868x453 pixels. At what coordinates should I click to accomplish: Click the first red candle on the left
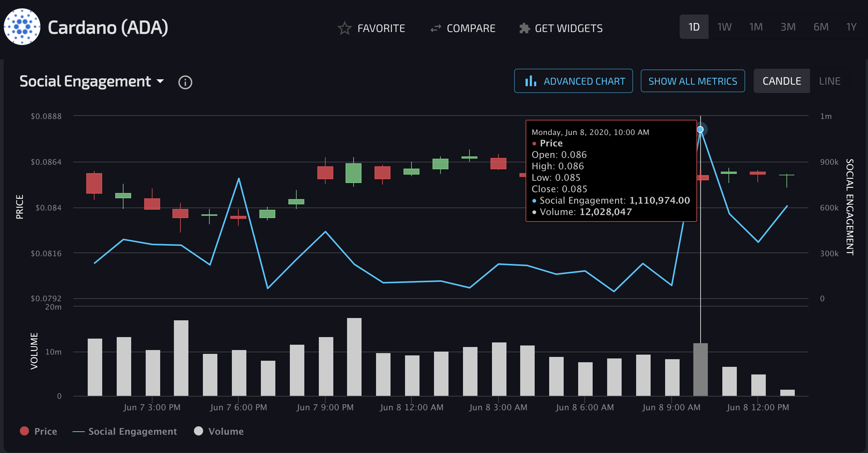point(94,183)
